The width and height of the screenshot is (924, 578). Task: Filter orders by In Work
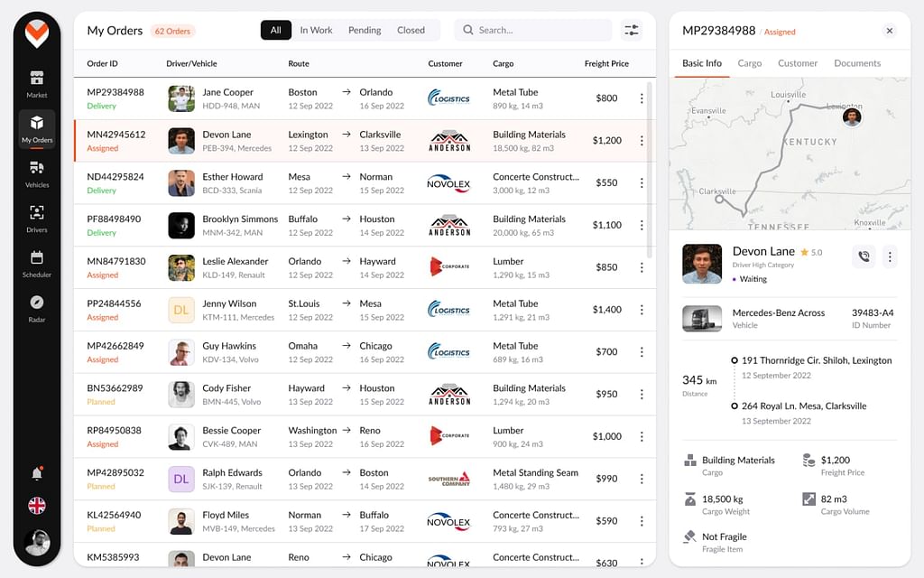[316, 30]
